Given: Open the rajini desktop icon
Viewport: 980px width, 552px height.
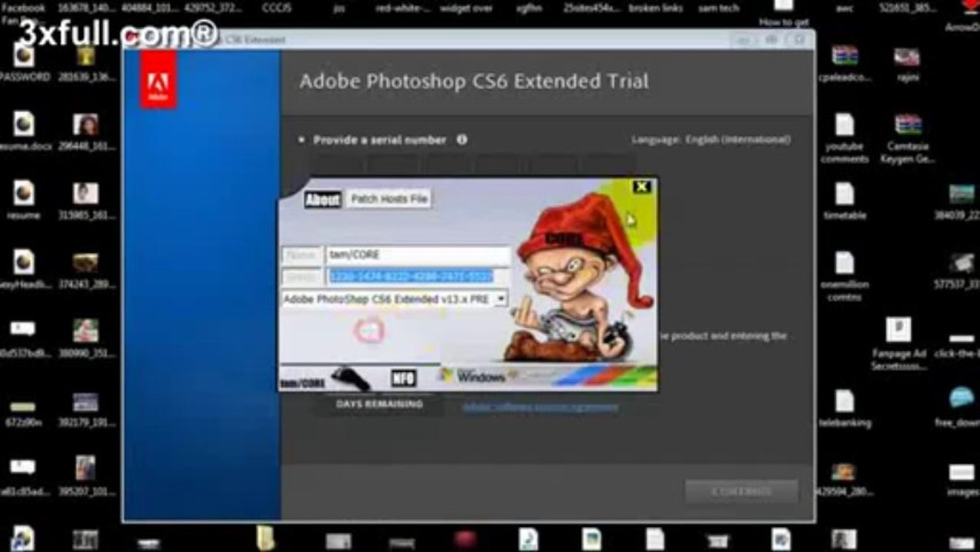Looking at the screenshot, I should [x=906, y=63].
